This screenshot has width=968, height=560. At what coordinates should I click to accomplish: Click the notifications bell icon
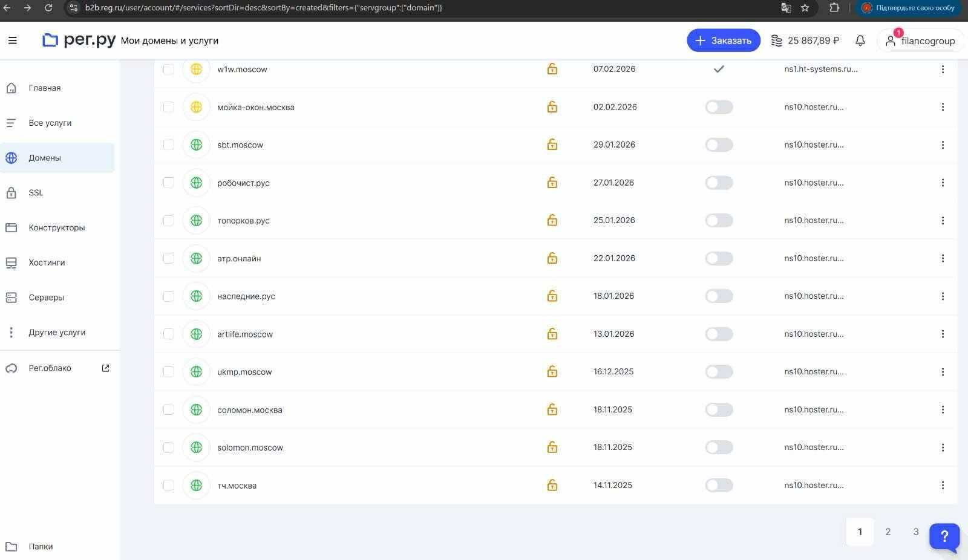pyautogui.click(x=860, y=41)
